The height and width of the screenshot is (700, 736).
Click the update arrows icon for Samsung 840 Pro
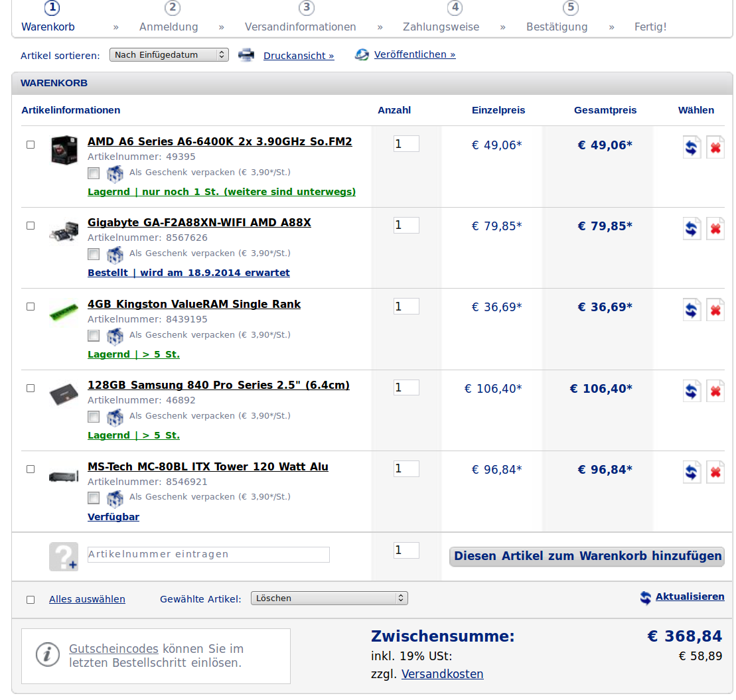pos(692,391)
